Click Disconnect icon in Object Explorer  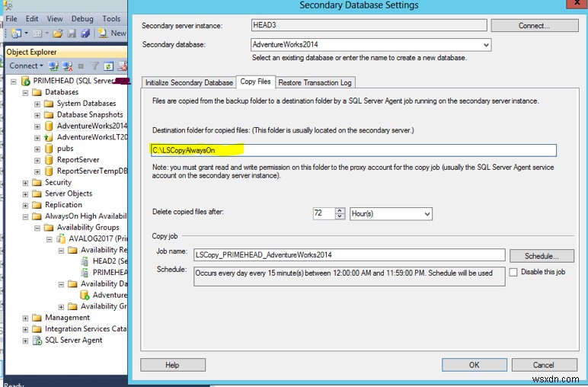[x=68, y=66]
